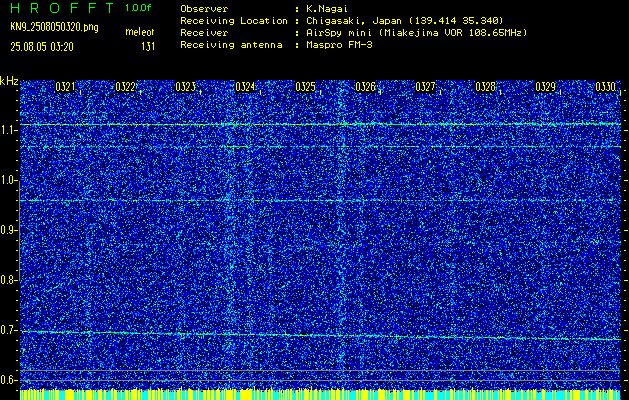Click the 0321 time marker
Viewport: 629px width, 400px height.
pos(65,87)
